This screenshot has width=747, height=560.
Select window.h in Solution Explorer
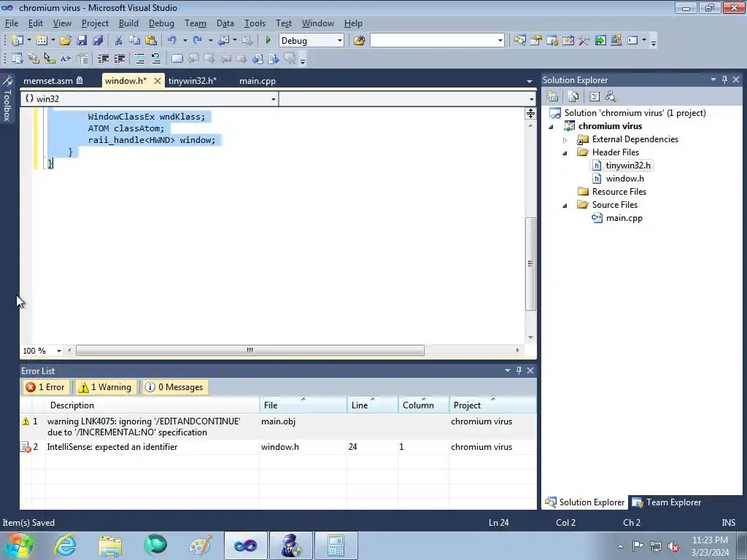(x=624, y=179)
